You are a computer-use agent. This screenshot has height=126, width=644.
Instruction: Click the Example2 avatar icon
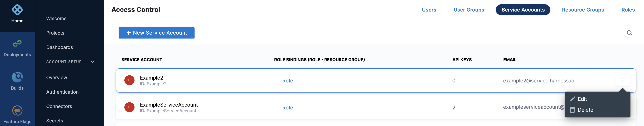point(129,80)
